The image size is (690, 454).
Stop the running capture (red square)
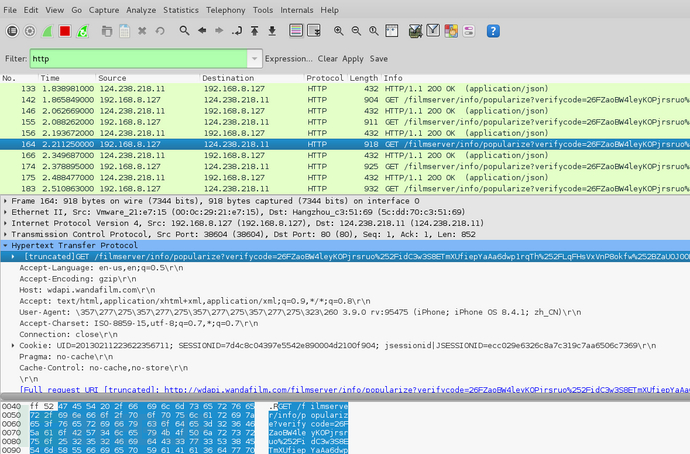65,31
